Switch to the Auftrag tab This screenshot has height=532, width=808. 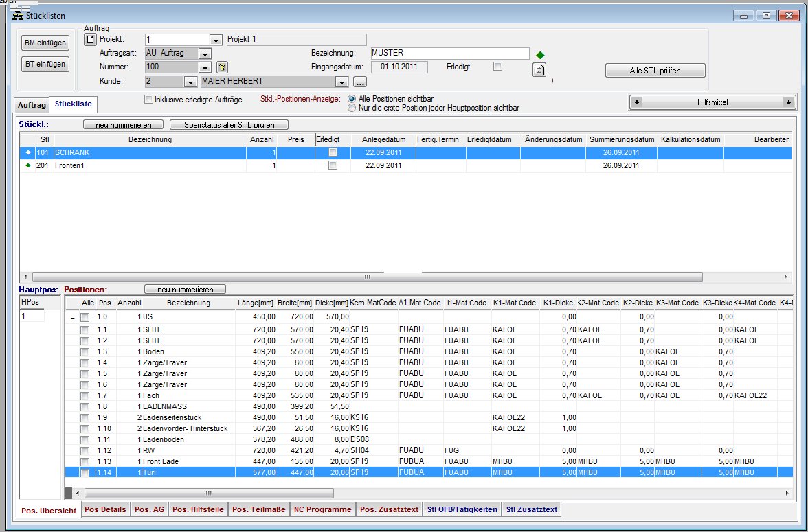point(32,105)
